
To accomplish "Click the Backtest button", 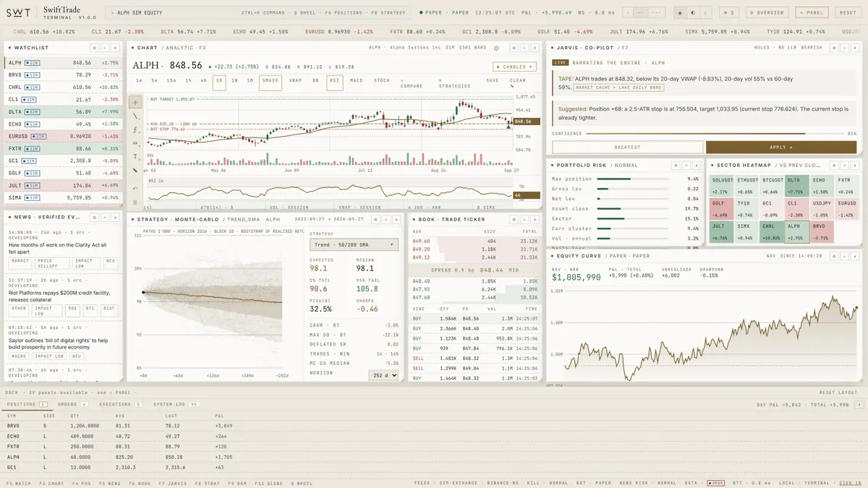I will (627, 147).
